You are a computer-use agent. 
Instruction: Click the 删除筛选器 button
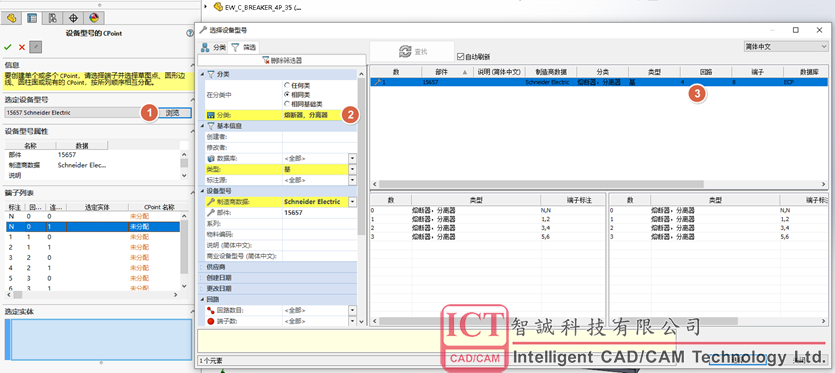point(282,60)
